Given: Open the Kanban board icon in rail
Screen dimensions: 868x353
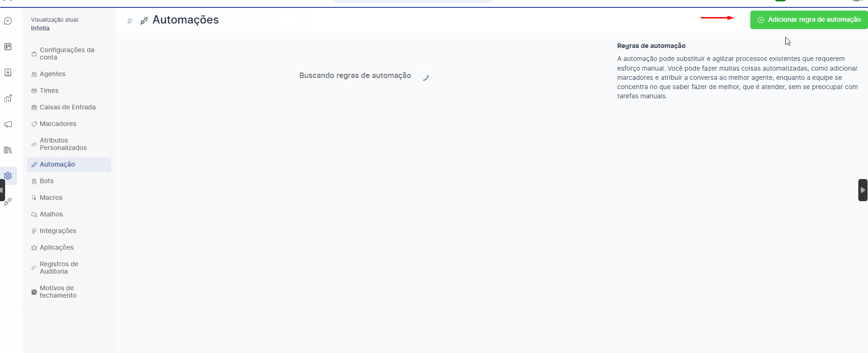Looking at the screenshot, I should 8,47.
